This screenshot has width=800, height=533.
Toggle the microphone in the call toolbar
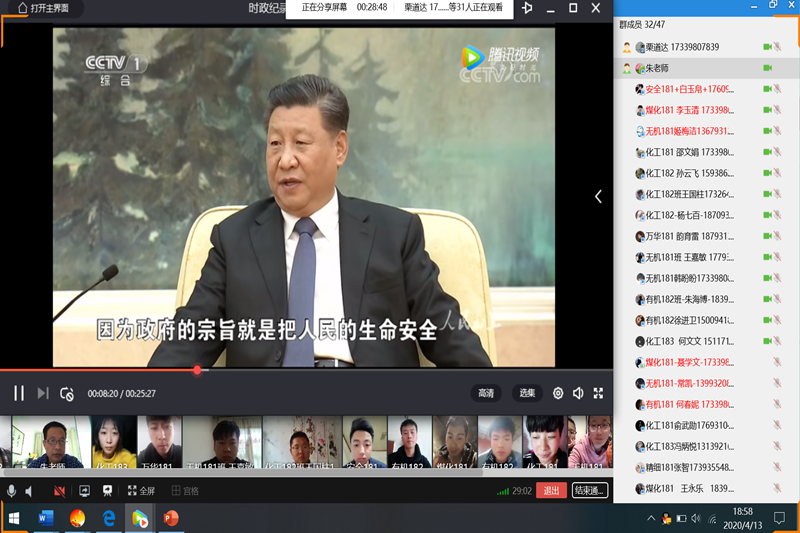pos(12,491)
